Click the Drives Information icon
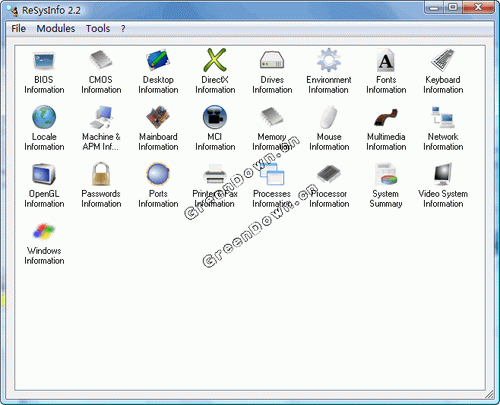Image resolution: width=500 pixels, height=405 pixels. click(272, 60)
